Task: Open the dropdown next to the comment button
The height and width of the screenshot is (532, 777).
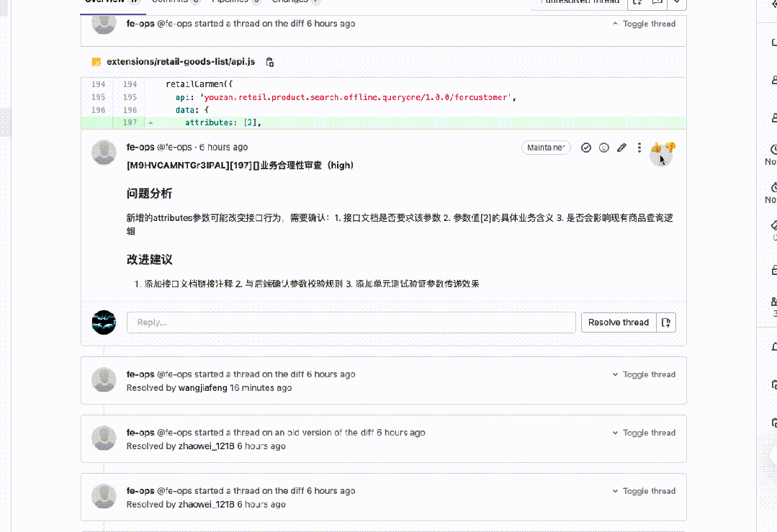Action: 677,3
